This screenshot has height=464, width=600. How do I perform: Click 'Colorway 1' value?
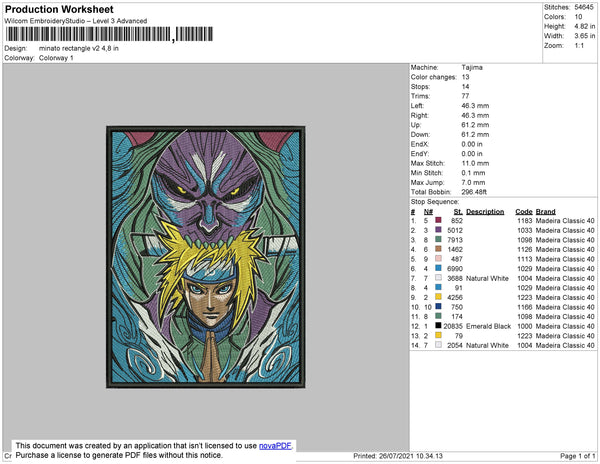point(56,58)
